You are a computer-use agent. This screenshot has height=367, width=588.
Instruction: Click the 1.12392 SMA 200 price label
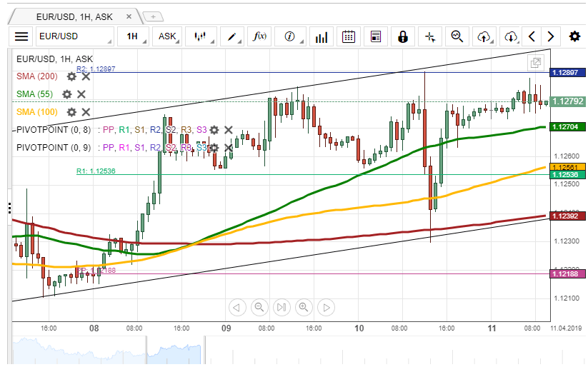pyautogui.click(x=567, y=216)
